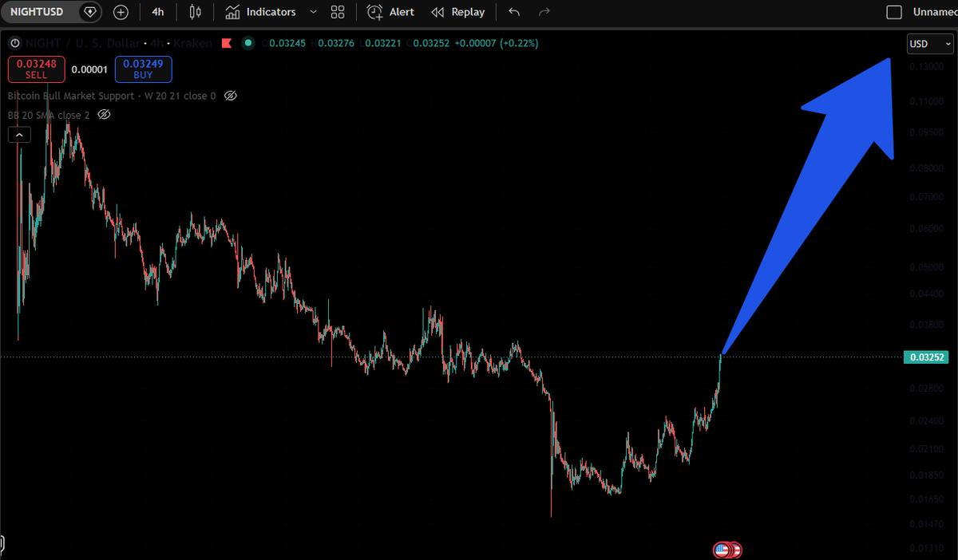Open the Unnamed layout name menu

pos(934,12)
